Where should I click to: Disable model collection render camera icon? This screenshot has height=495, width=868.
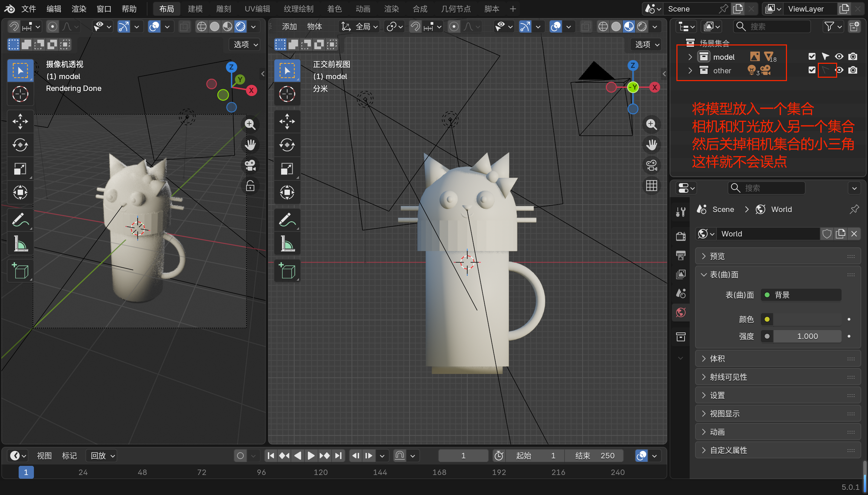[x=853, y=56]
